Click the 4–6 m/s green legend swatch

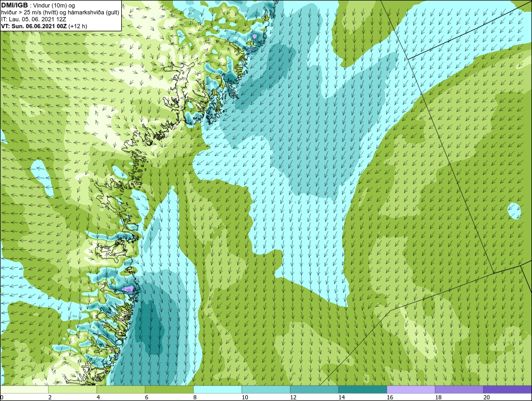click(121, 389)
